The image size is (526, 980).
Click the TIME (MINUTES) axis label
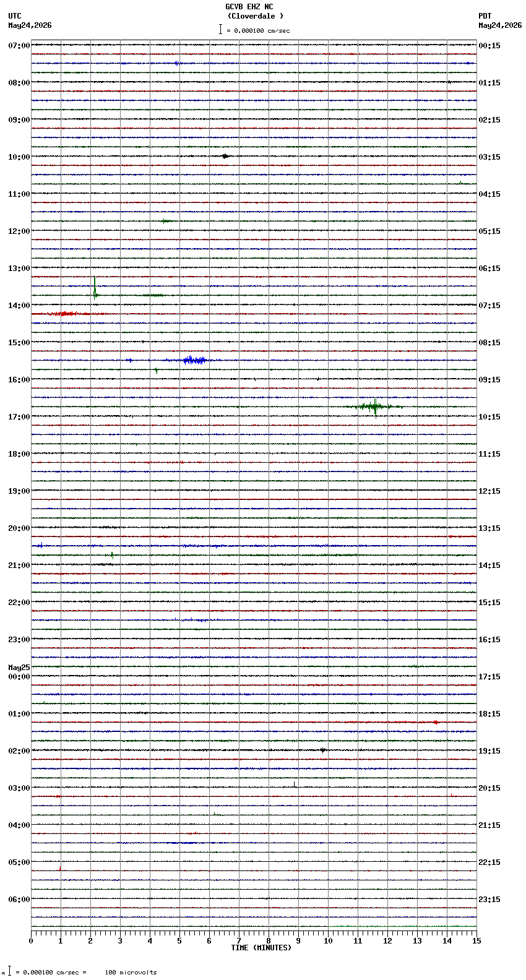click(261, 948)
